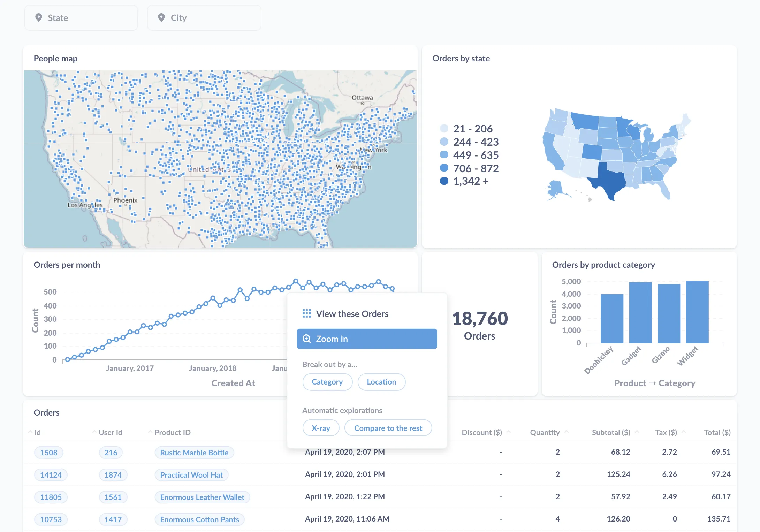The image size is (760, 532).
Task: Click the Compare to the rest button
Action: tap(388, 428)
